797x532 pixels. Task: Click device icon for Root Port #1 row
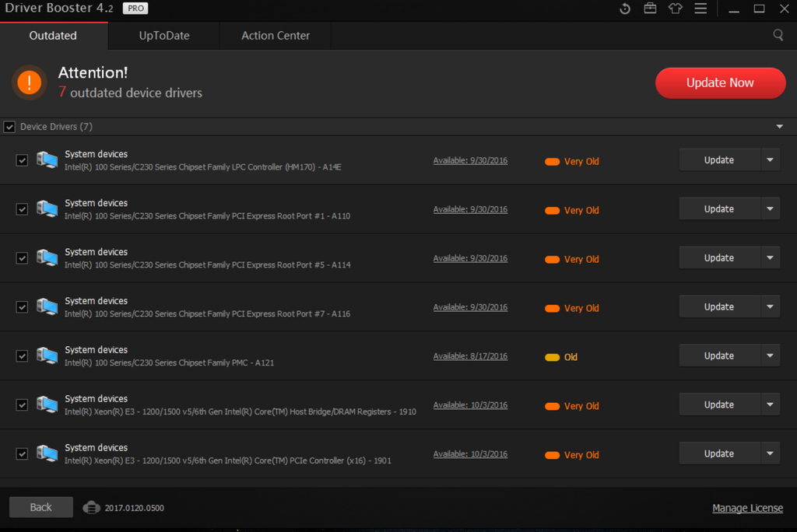click(47, 209)
